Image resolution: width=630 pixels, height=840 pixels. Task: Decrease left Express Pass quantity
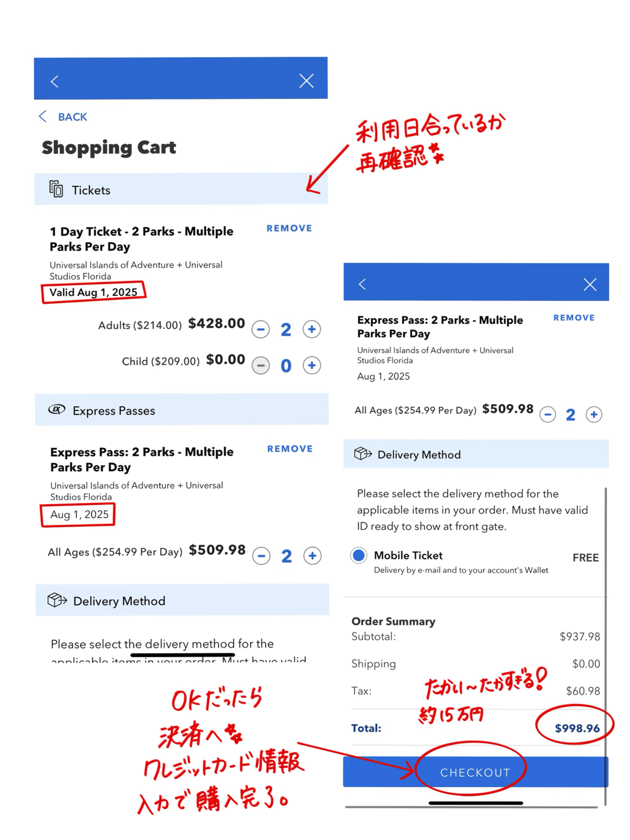[261, 556]
